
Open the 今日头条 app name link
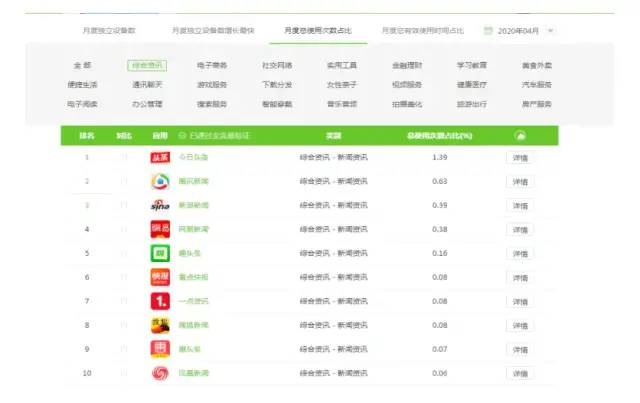coord(193,157)
